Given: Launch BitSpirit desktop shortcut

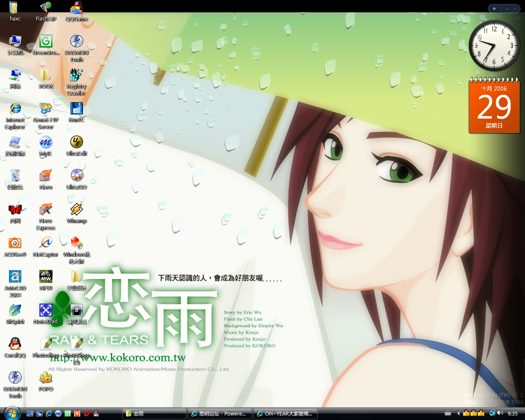Looking at the screenshot, I should 15,314.
